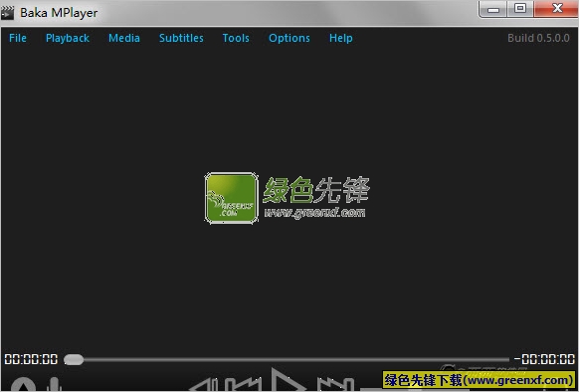Click the rewind button left of previous
The height and width of the screenshot is (392, 579).
(x=205, y=385)
